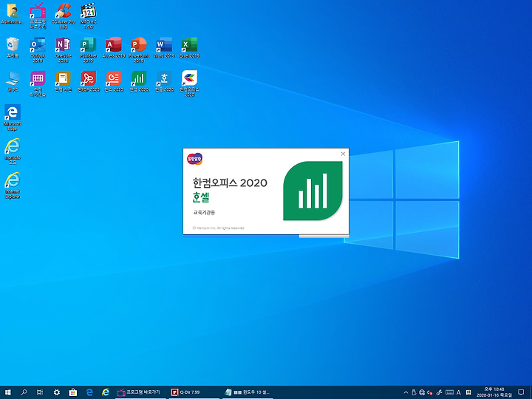Open the pink TV program shortcut on desktop
This screenshot has width=532, height=399.
[x=38, y=16]
